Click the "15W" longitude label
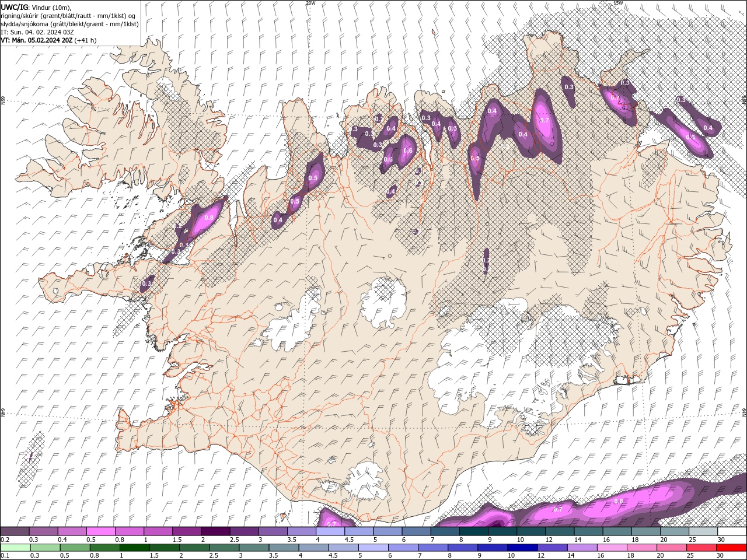The height and width of the screenshot is (560, 747). tap(619, 3)
